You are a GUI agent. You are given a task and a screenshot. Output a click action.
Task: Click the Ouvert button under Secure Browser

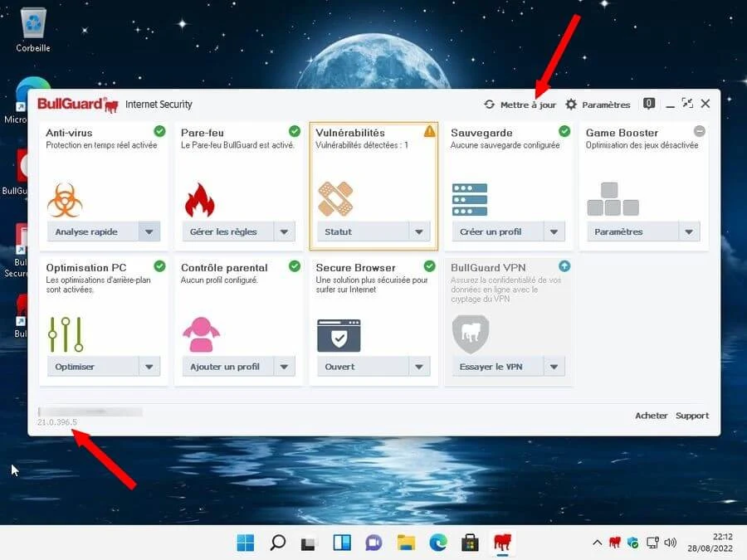coord(363,367)
